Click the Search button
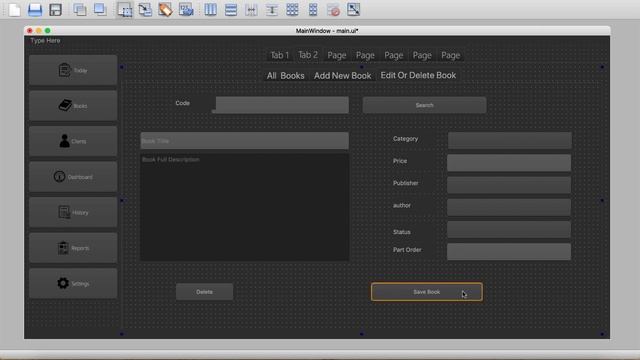Screen dimensions: 640x360 (424, 105)
